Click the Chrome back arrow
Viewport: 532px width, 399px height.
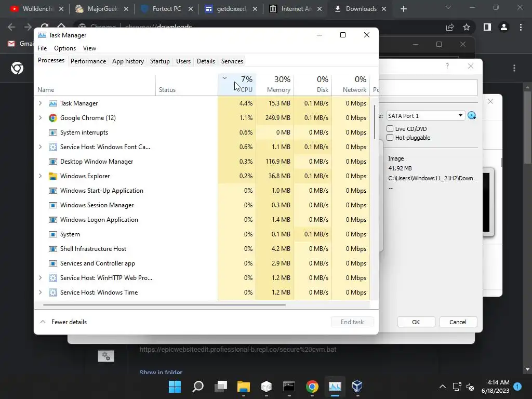click(x=11, y=27)
